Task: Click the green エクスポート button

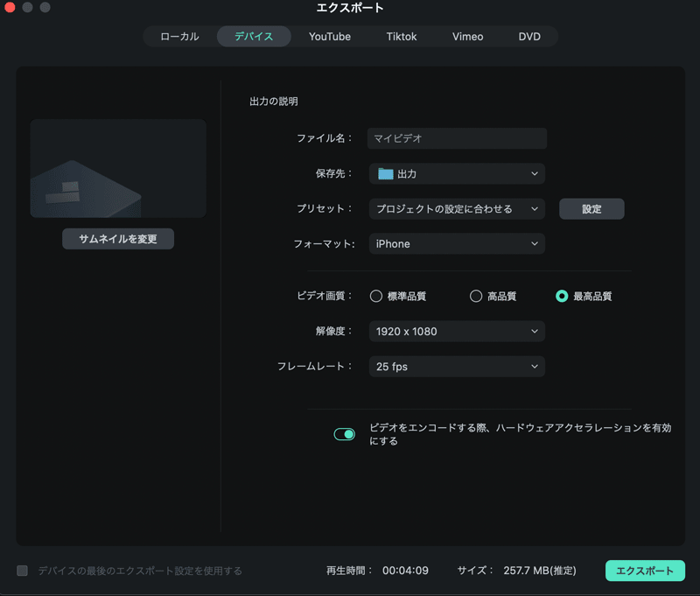Action: 645,571
